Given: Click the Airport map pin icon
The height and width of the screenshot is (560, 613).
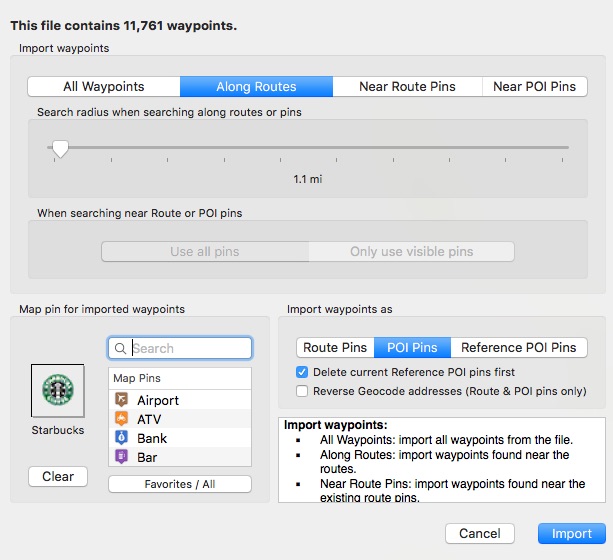Looking at the screenshot, I should 121,400.
